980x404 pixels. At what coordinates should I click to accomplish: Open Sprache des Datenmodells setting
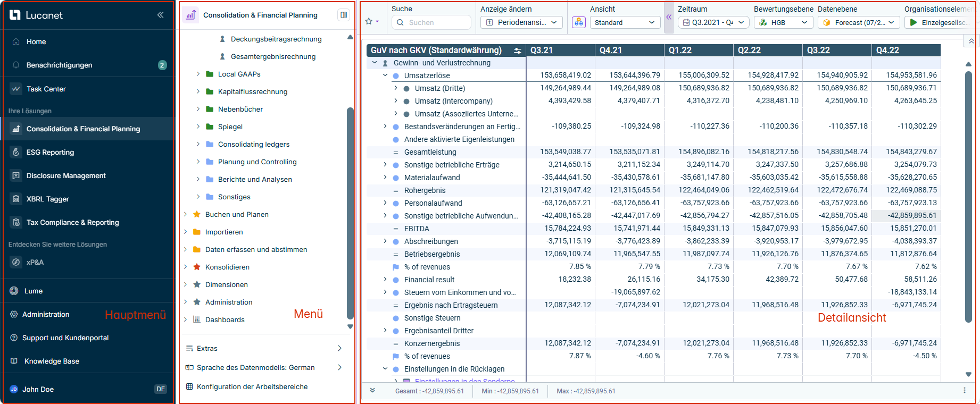tap(264, 367)
